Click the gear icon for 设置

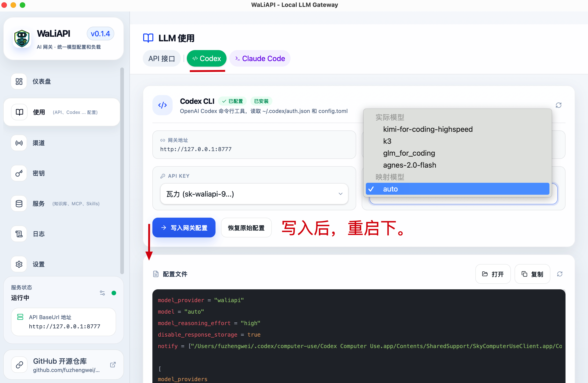click(x=19, y=264)
